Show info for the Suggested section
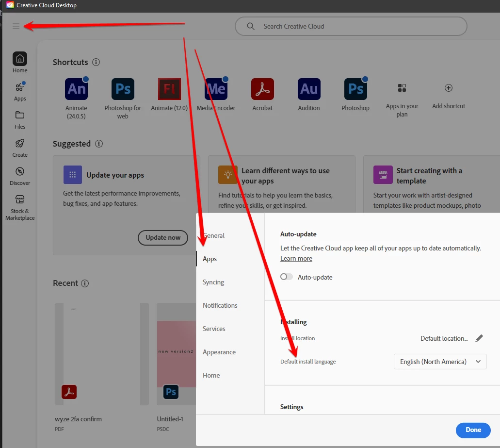The width and height of the screenshot is (500, 448). coord(99,144)
